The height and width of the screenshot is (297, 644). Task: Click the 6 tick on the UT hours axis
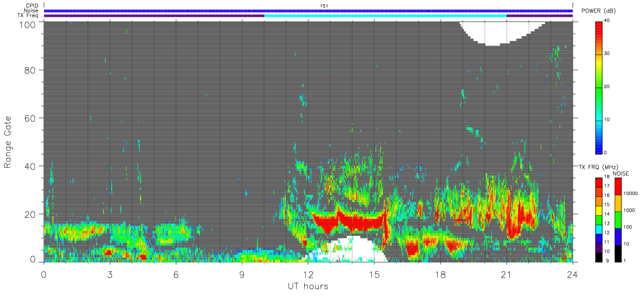tap(176, 274)
